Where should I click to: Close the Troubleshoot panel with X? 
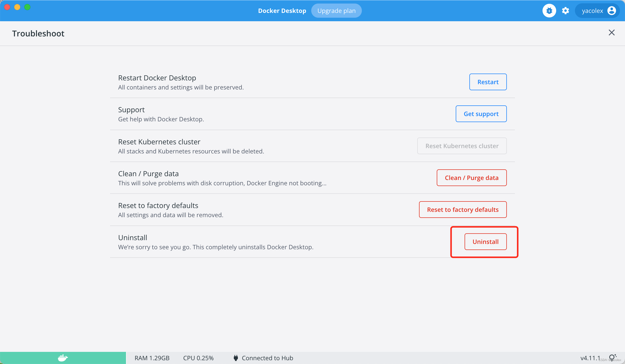click(612, 33)
